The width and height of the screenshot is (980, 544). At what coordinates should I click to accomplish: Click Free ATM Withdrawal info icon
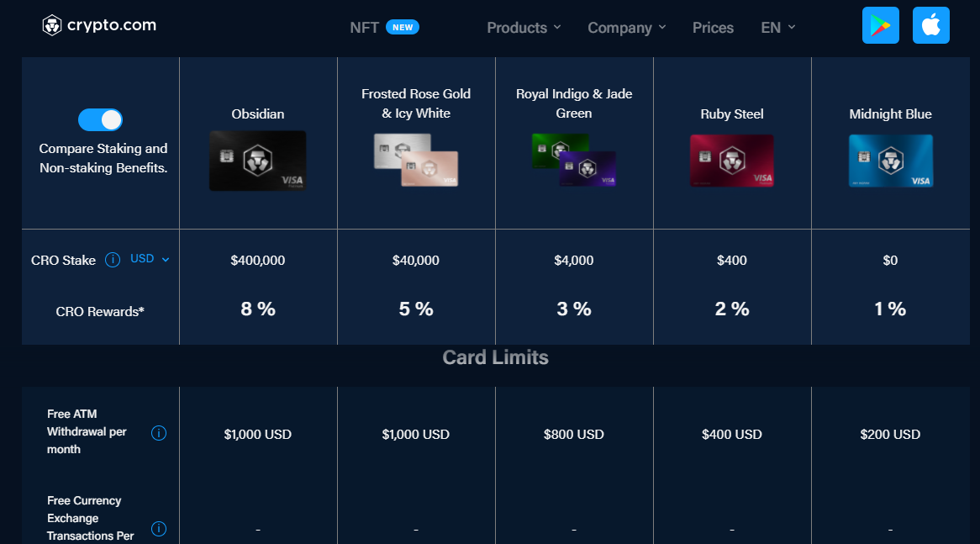point(158,433)
